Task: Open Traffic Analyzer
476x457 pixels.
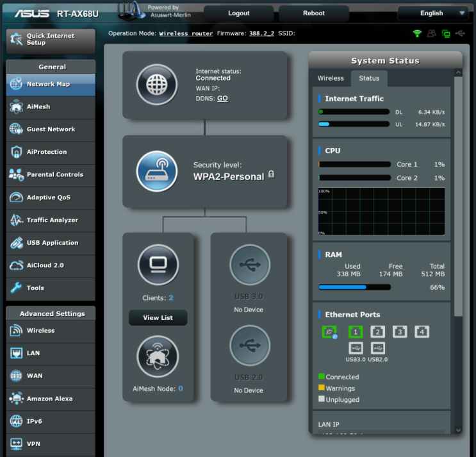Action: pyautogui.click(x=51, y=220)
